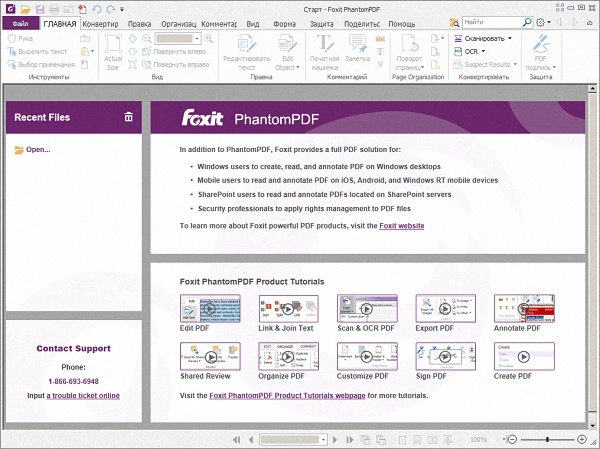Click the next page arrow in status bar

coord(335,439)
